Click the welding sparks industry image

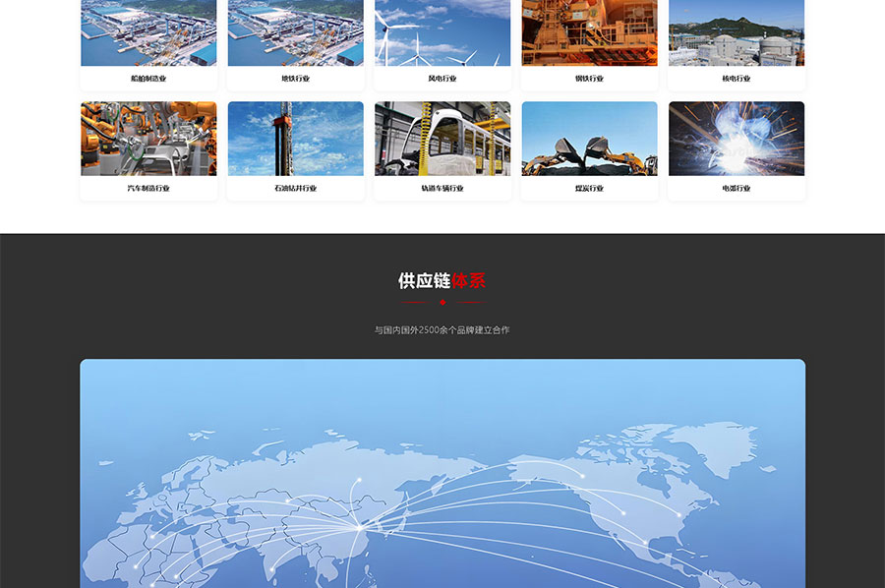coord(737,139)
